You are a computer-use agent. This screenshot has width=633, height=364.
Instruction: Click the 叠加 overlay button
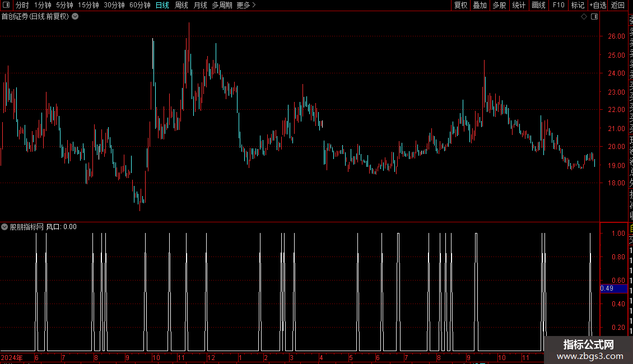point(480,5)
